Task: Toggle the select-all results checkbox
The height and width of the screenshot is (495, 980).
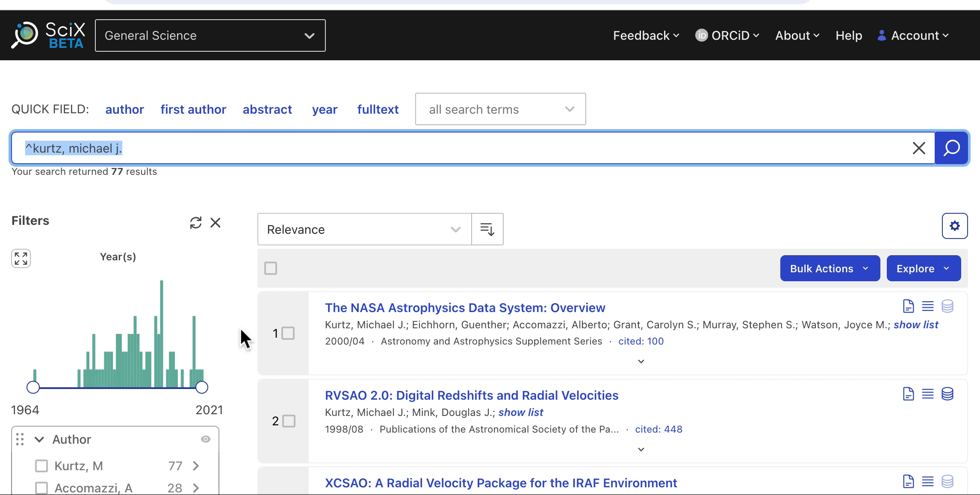Action: click(271, 268)
